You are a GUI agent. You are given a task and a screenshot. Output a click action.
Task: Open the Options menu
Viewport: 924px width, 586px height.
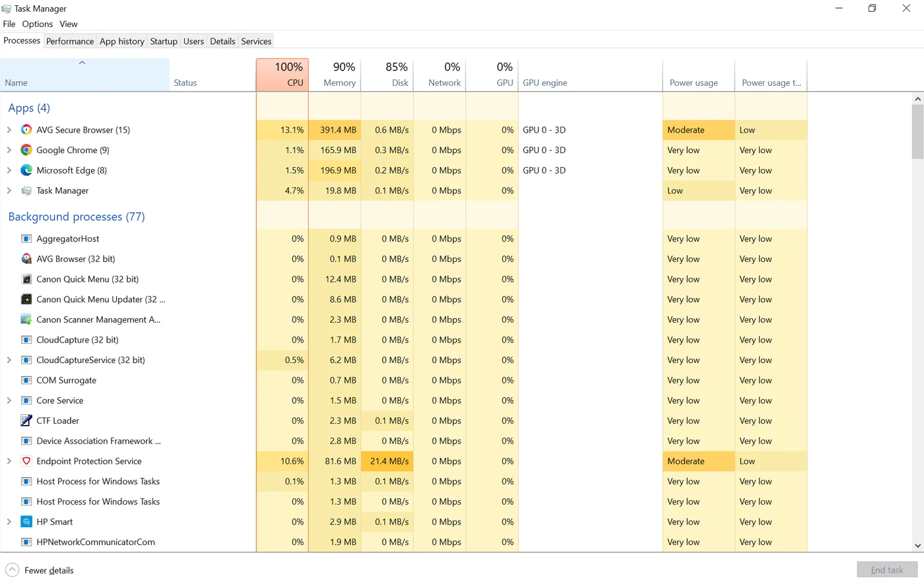pos(38,24)
